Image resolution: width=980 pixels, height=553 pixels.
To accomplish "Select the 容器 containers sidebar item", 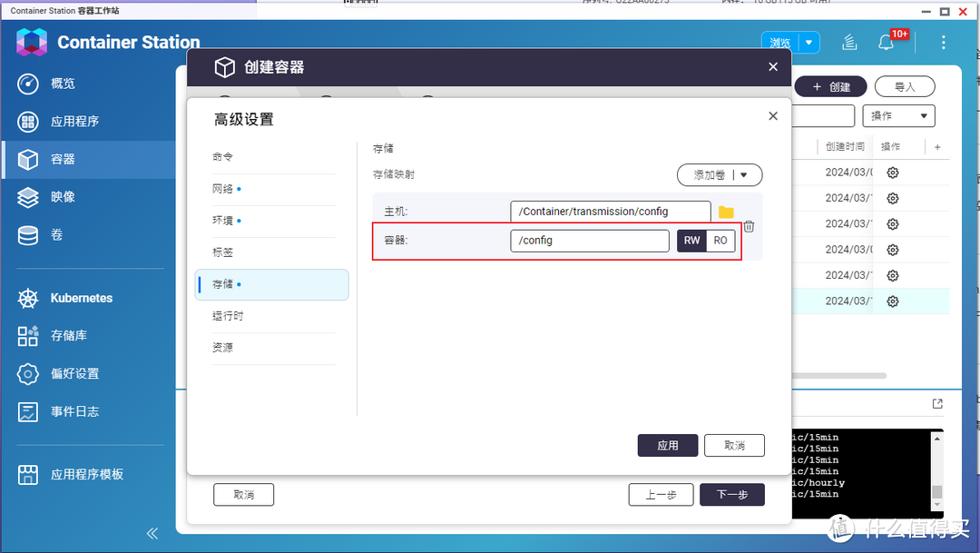I will pos(87,160).
